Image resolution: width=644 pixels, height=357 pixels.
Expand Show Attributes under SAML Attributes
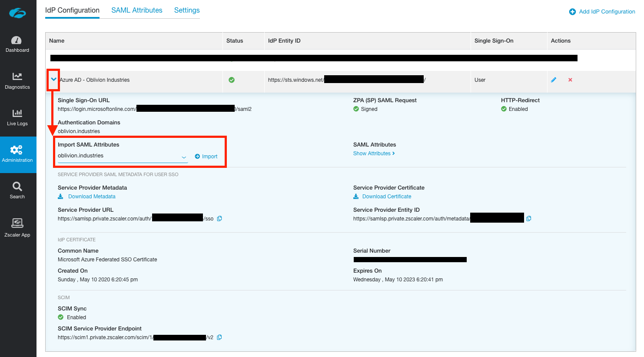coord(374,153)
